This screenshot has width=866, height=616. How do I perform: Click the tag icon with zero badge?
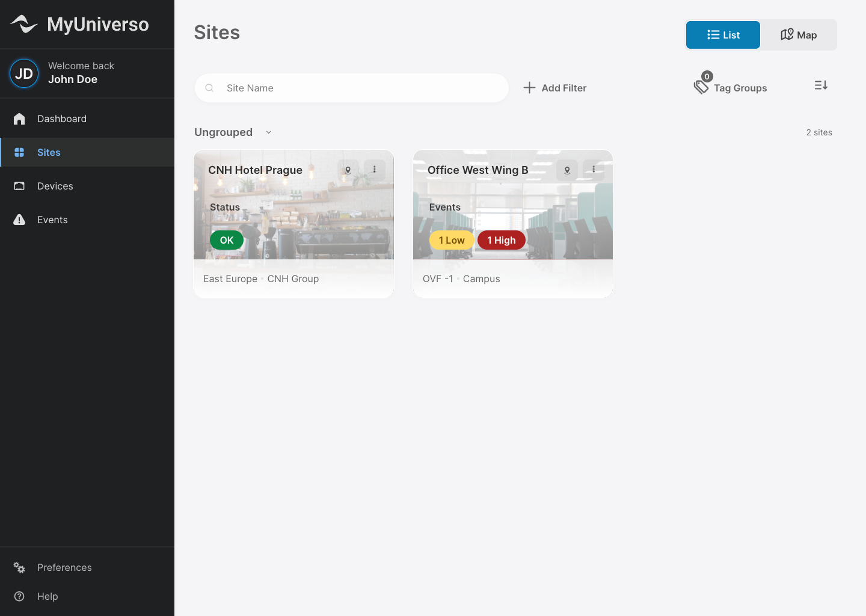pyautogui.click(x=702, y=84)
